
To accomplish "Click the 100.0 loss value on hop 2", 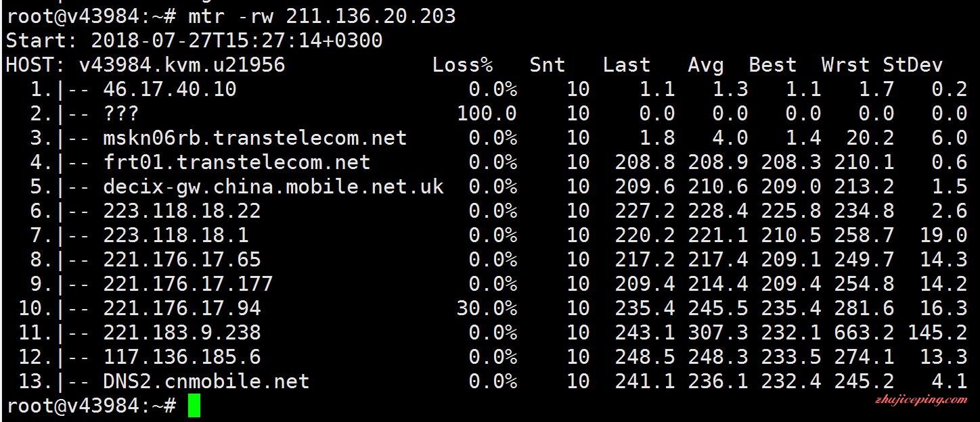I will pos(487,114).
